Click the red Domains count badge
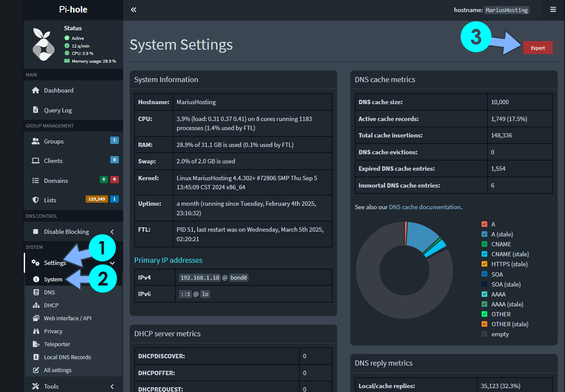The height and width of the screenshot is (392, 565). (115, 179)
